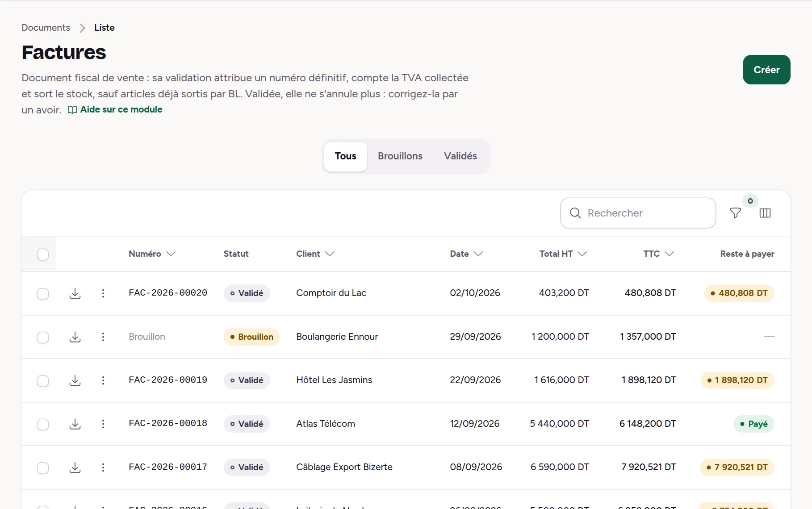The height and width of the screenshot is (509, 812).
Task: Download invoice FAC-2026-00018
Action: point(75,424)
